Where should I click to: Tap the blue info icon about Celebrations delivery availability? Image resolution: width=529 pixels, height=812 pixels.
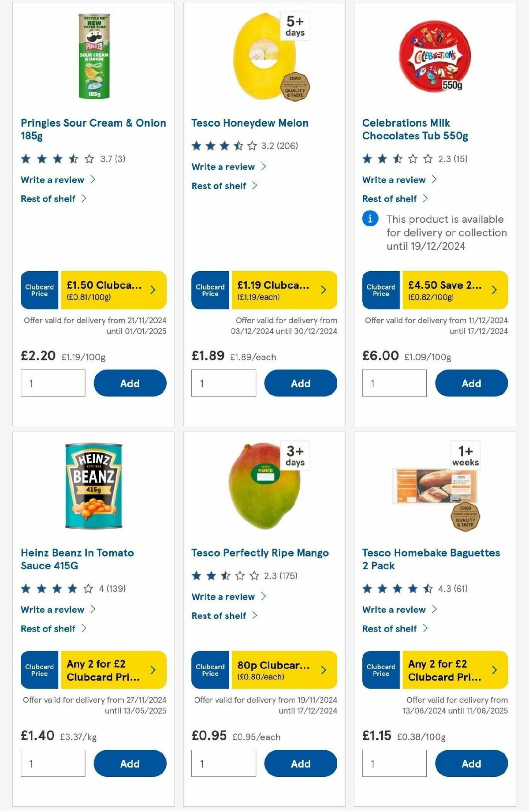(x=370, y=219)
